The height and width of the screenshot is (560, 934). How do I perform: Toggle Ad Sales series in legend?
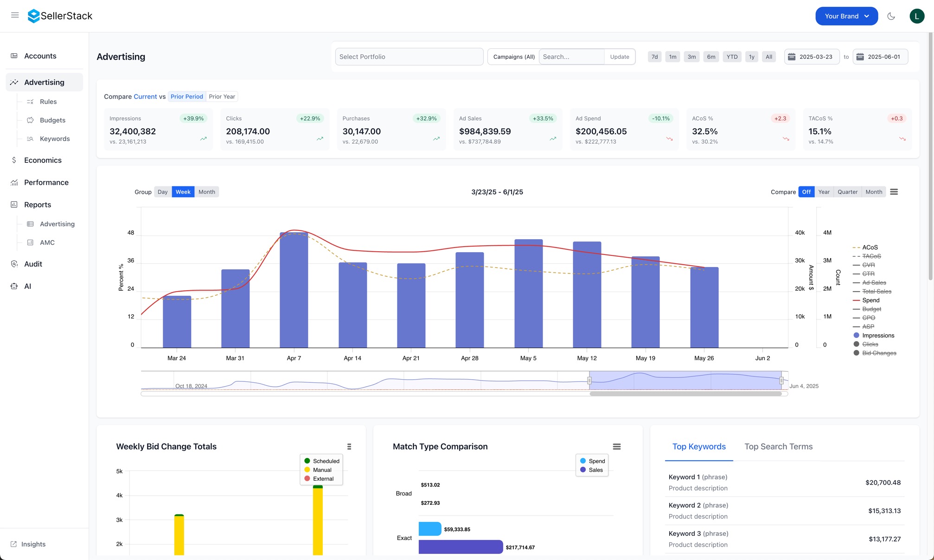pos(869,283)
